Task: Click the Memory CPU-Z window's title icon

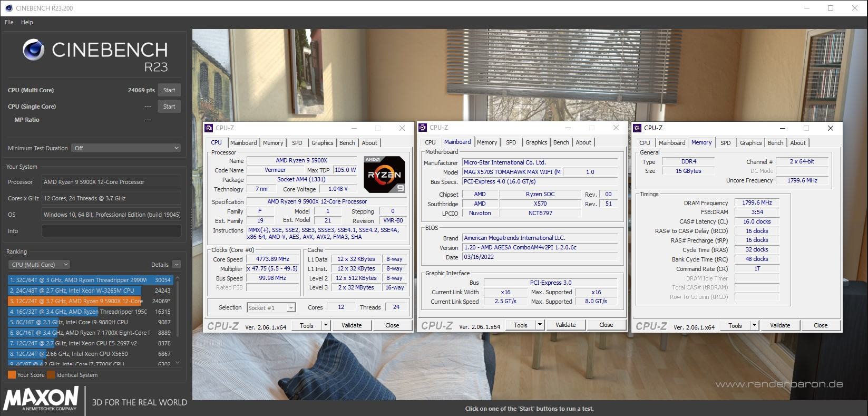Action: click(x=637, y=128)
